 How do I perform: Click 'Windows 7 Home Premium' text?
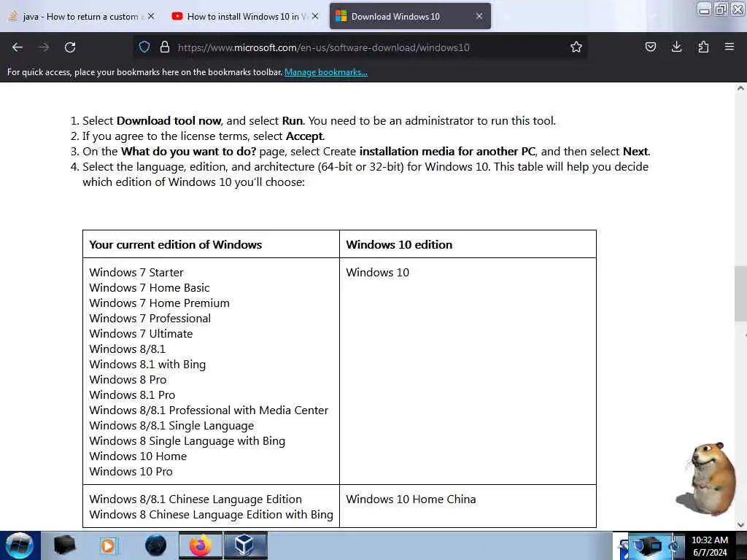[x=160, y=303]
